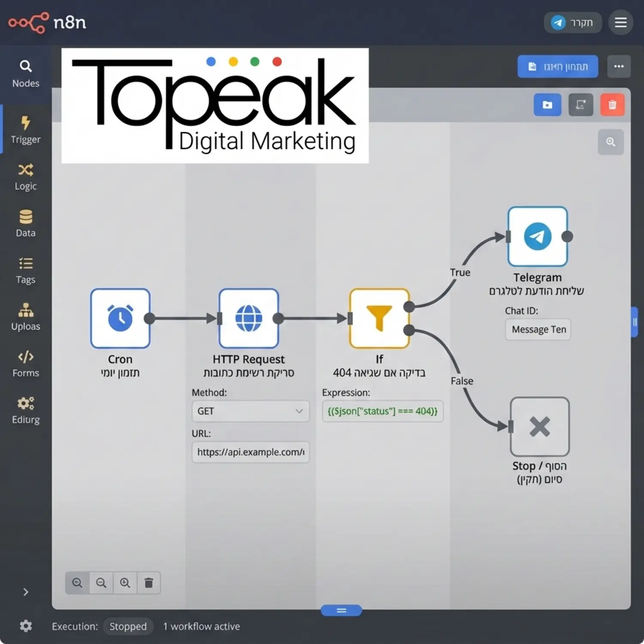The image size is (644, 644).
Task: Click the "Execution:" label in the status bar
Action: point(75,626)
